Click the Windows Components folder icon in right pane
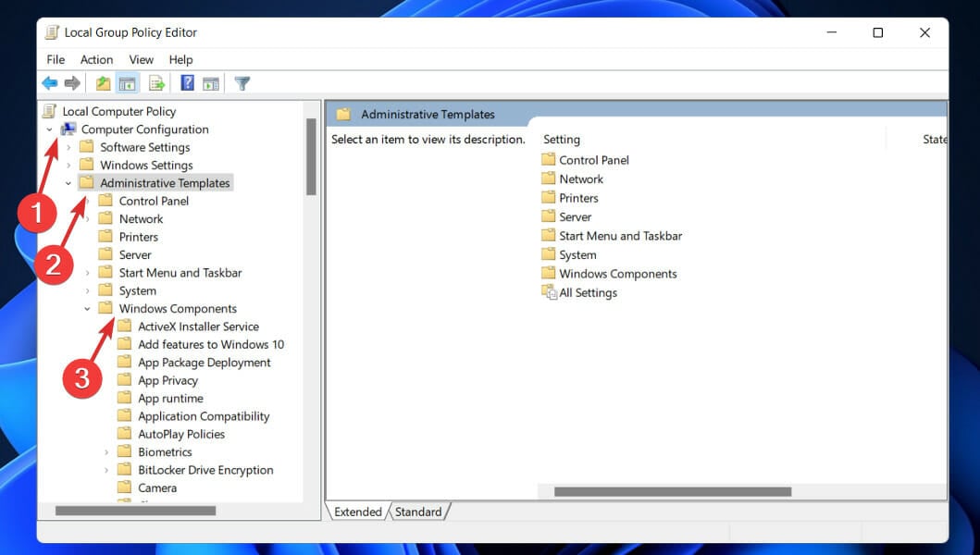Viewport: 980px width, 555px height. tap(548, 273)
